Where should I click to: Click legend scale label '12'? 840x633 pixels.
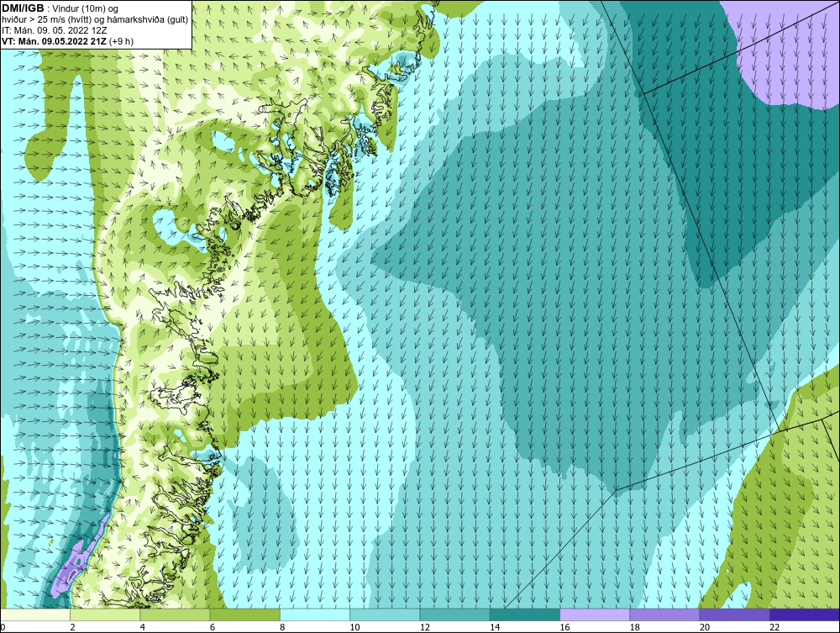pyautogui.click(x=424, y=628)
